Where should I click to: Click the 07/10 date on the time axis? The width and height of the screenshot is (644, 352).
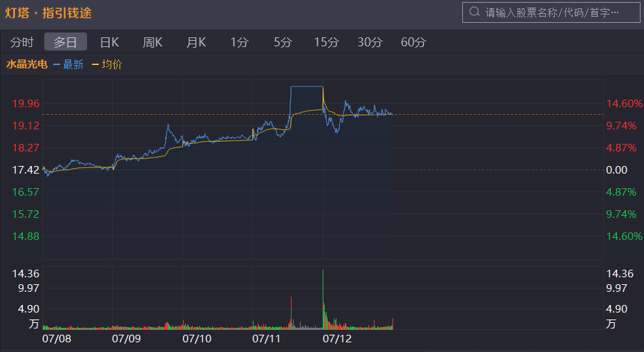(197, 339)
